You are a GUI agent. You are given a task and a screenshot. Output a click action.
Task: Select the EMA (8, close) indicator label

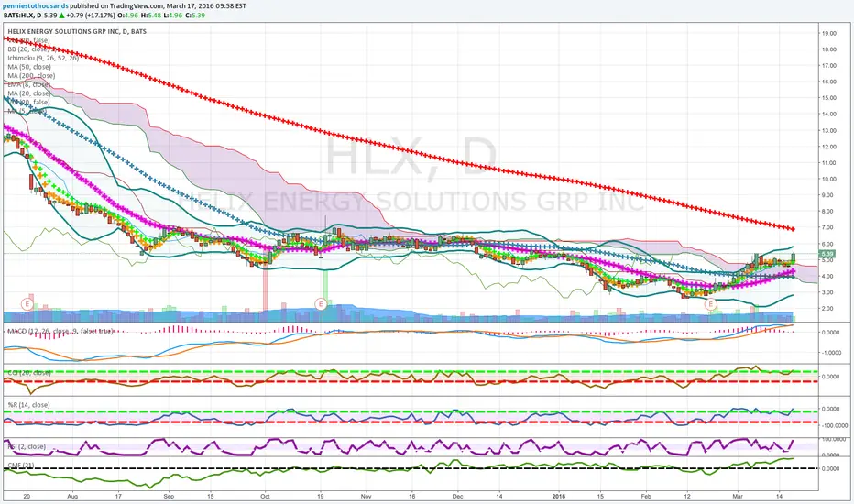[x=29, y=84]
